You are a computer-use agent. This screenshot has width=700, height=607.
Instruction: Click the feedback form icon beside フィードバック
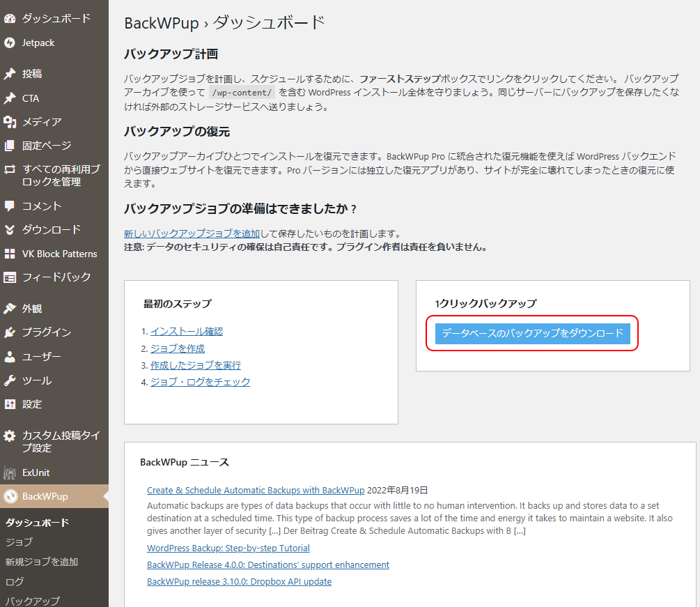click(x=10, y=277)
